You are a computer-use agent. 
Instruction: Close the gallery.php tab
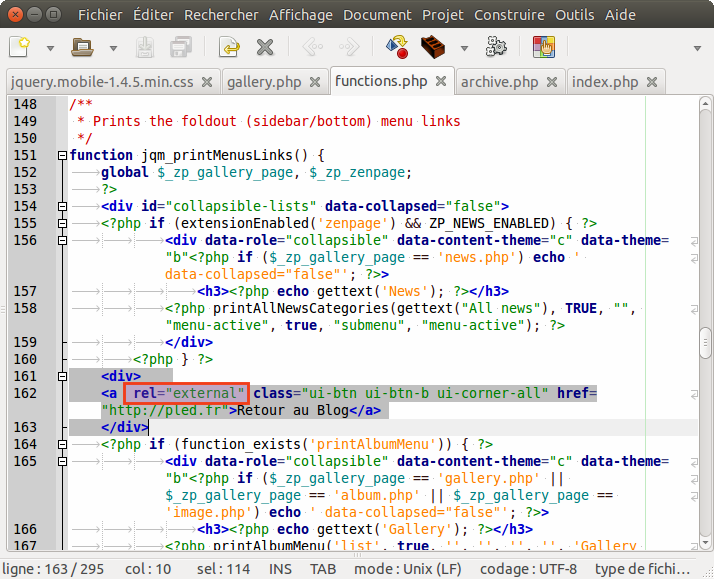[315, 82]
